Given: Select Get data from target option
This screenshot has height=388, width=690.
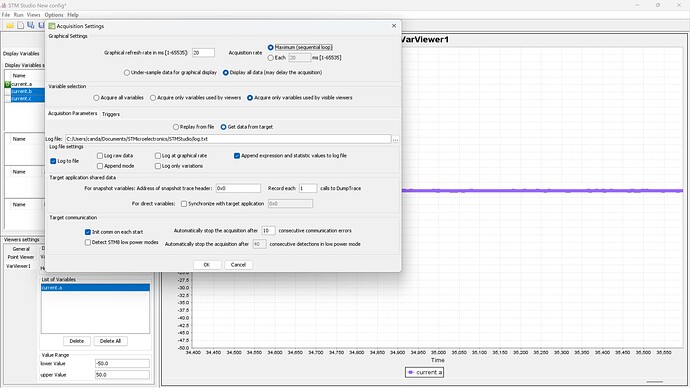Looking at the screenshot, I should click(224, 127).
